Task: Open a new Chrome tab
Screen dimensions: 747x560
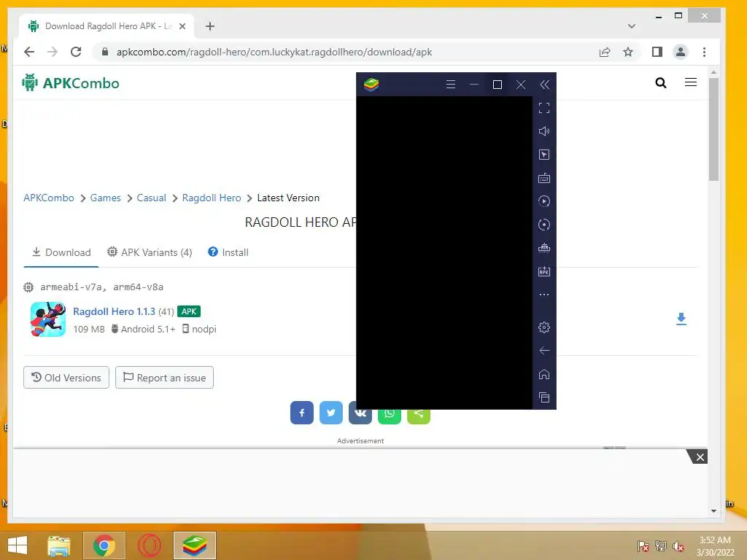Action: (209, 26)
